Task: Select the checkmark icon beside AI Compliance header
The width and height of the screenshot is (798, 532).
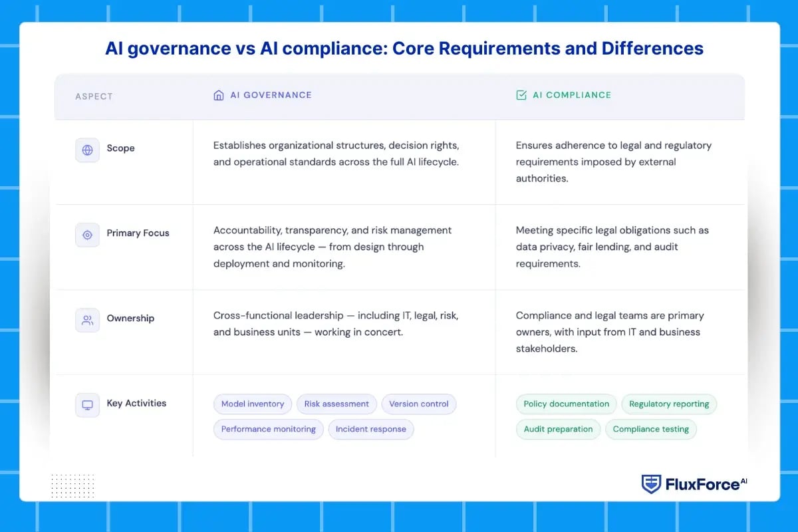Action: [x=521, y=94]
